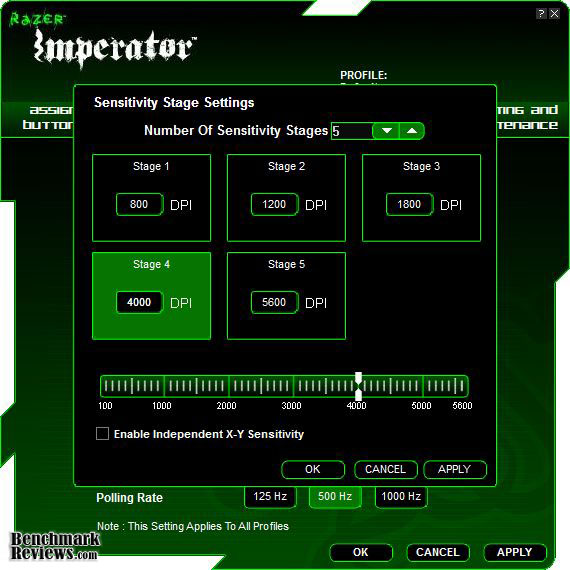Edit the Stage 4 DPI value 4000

pyautogui.click(x=139, y=302)
